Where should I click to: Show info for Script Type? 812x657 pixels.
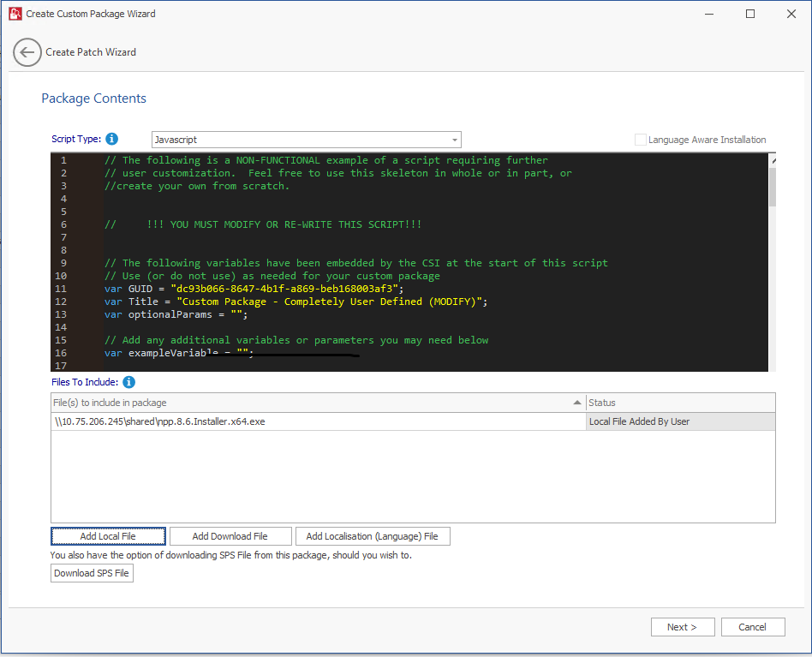112,139
